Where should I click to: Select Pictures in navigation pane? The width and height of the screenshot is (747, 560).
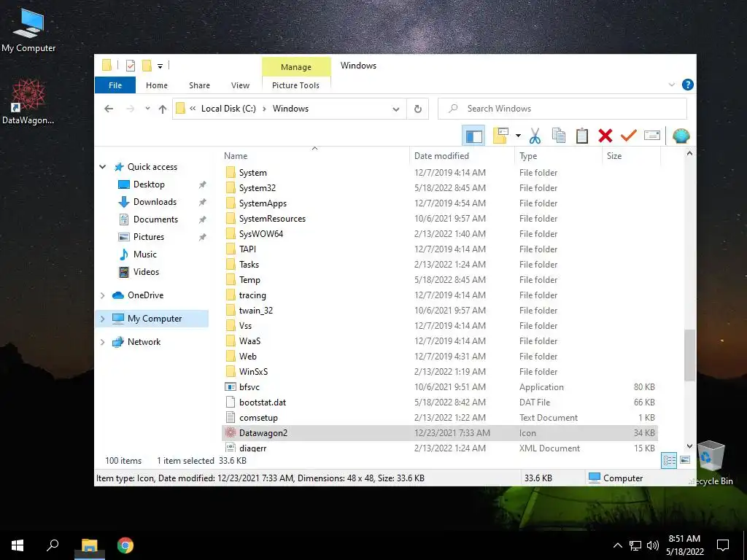pyautogui.click(x=148, y=237)
